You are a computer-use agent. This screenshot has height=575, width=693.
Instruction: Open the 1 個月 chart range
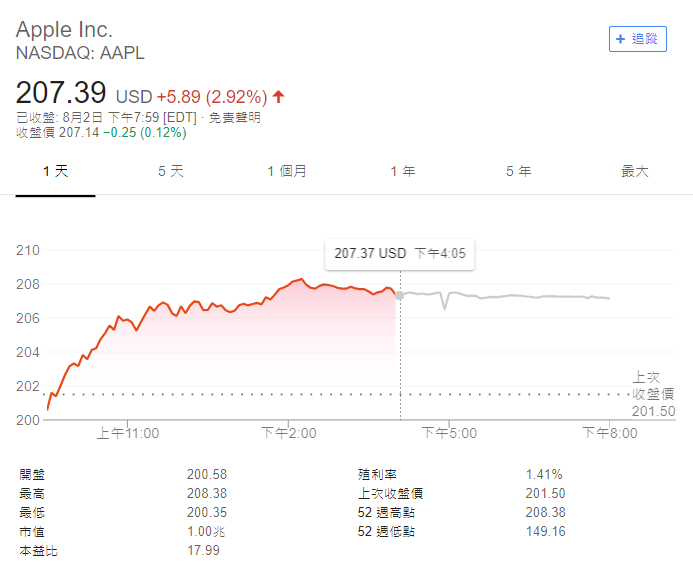(x=287, y=171)
